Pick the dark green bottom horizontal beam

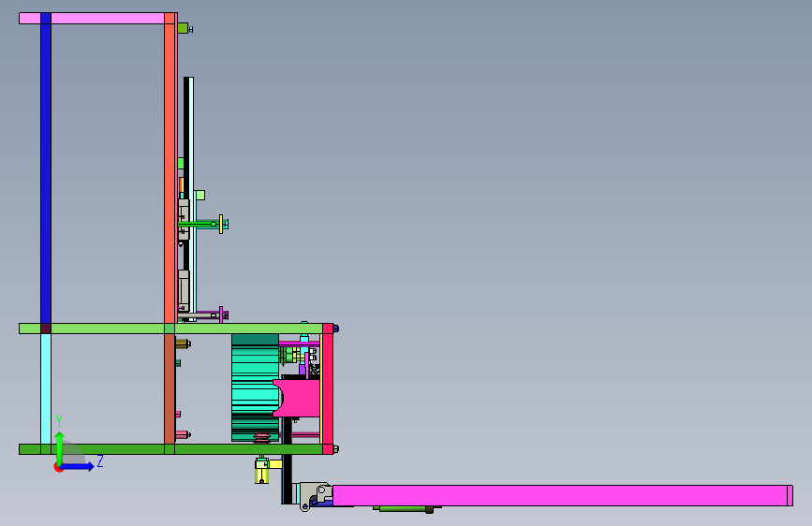pos(170,449)
